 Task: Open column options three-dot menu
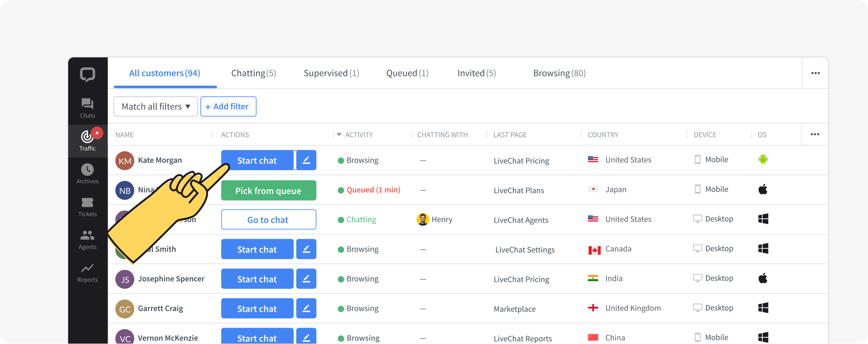point(815,134)
